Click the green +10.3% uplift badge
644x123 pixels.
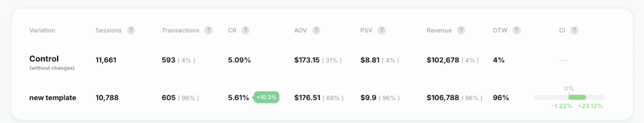click(x=266, y=97)
